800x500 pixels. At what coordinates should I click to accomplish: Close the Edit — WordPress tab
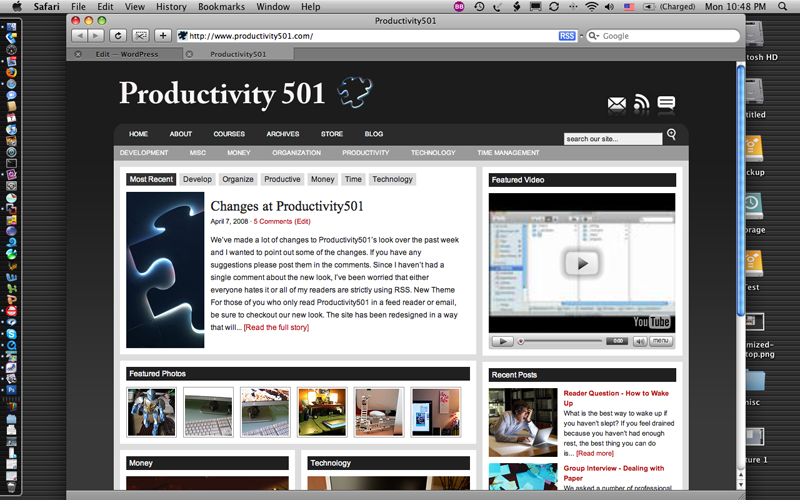[x=78, y=54]
